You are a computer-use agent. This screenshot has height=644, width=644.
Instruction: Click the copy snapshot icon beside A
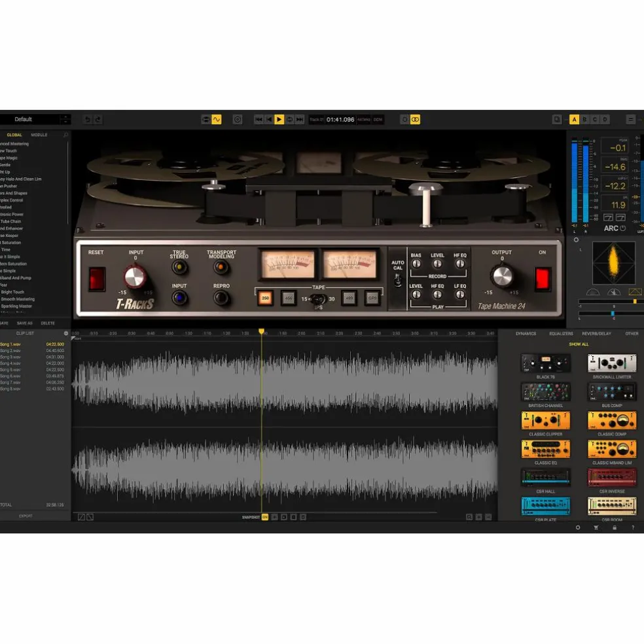[x=557, y=120]
